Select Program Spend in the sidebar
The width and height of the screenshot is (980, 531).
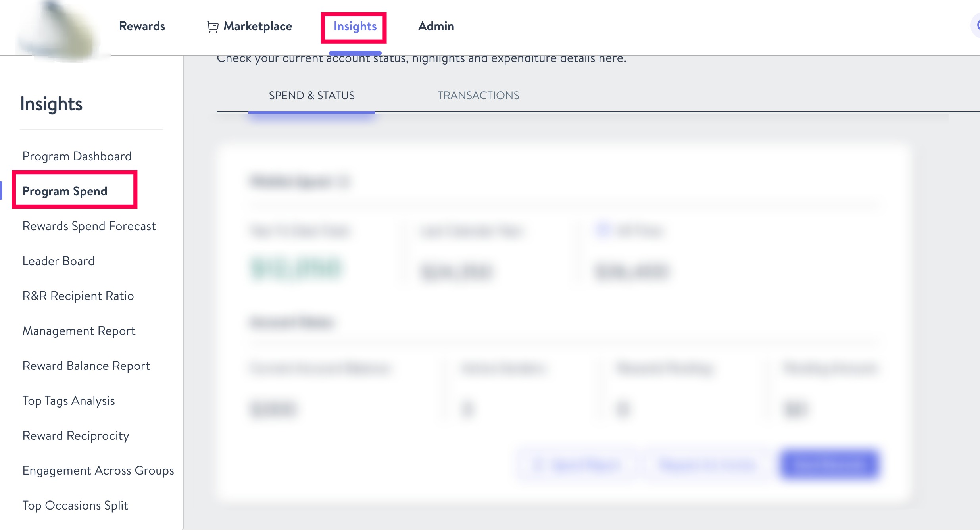(65, 191)
